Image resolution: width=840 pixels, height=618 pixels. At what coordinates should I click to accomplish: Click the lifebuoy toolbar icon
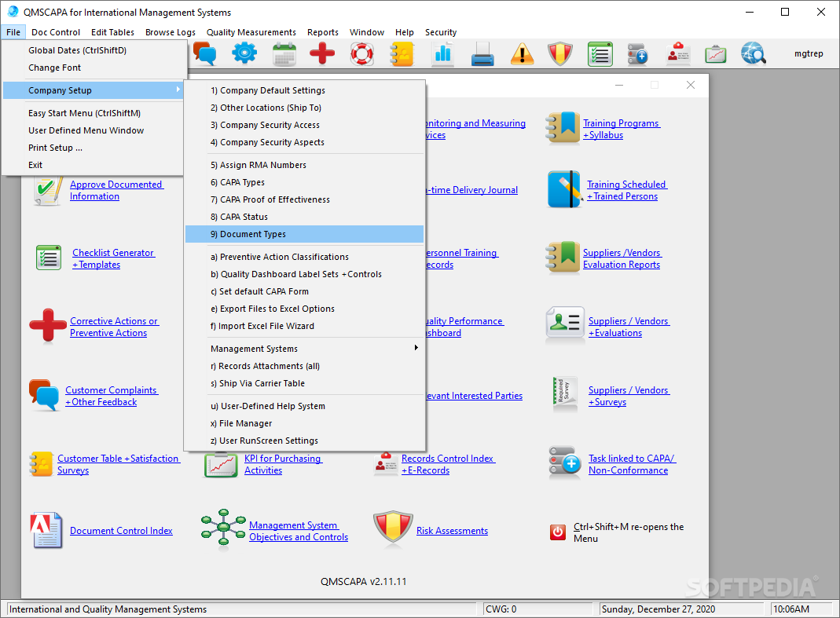361,53
